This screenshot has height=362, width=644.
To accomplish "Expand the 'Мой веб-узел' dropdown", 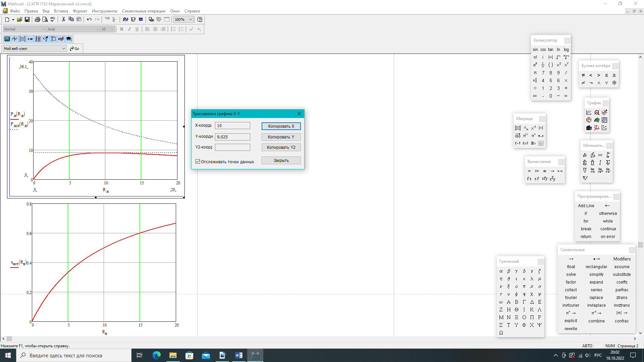I will [x=64, y=49].
